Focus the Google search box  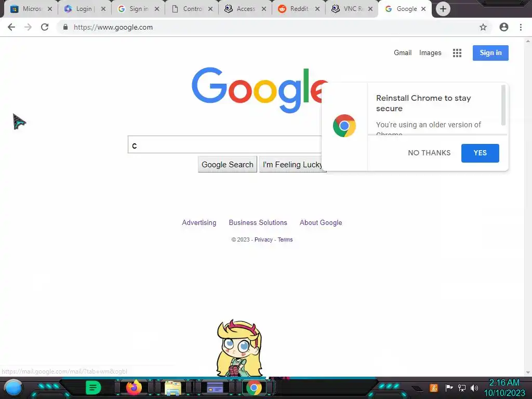(x=224, y=144)
